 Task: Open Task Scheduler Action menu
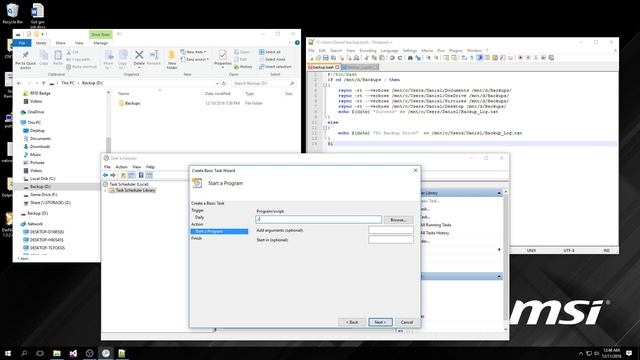pos(121,167)
